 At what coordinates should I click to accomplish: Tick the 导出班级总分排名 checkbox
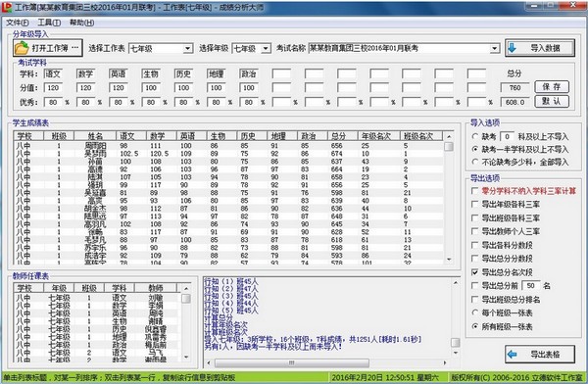pos(474,299)
